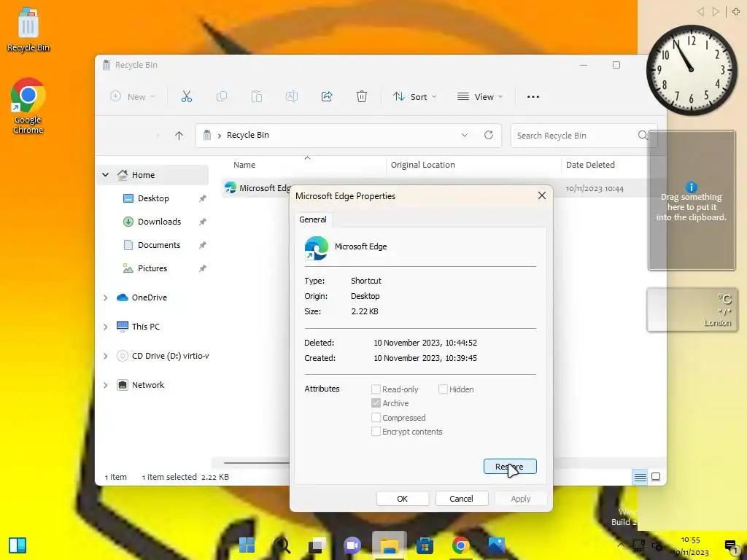Screen dimensions: 747x560
Task: Click File Explorer icon on taskbar
Action: coord(390,545)
